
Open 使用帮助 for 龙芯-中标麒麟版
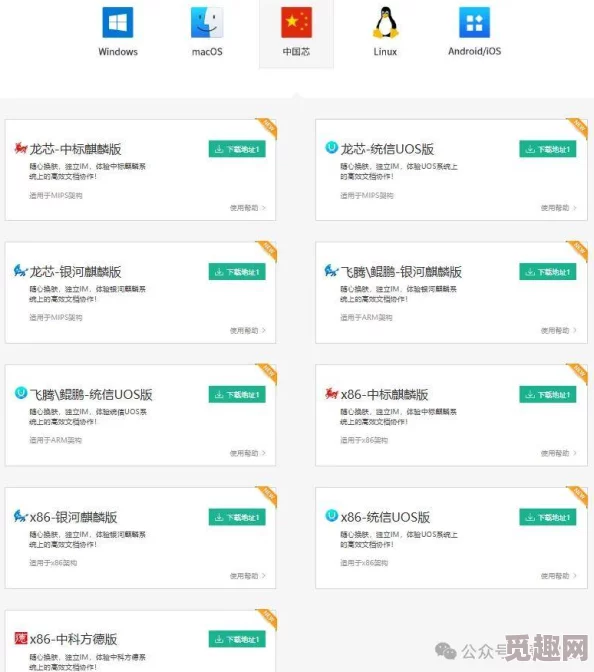(x=248, y=208)
